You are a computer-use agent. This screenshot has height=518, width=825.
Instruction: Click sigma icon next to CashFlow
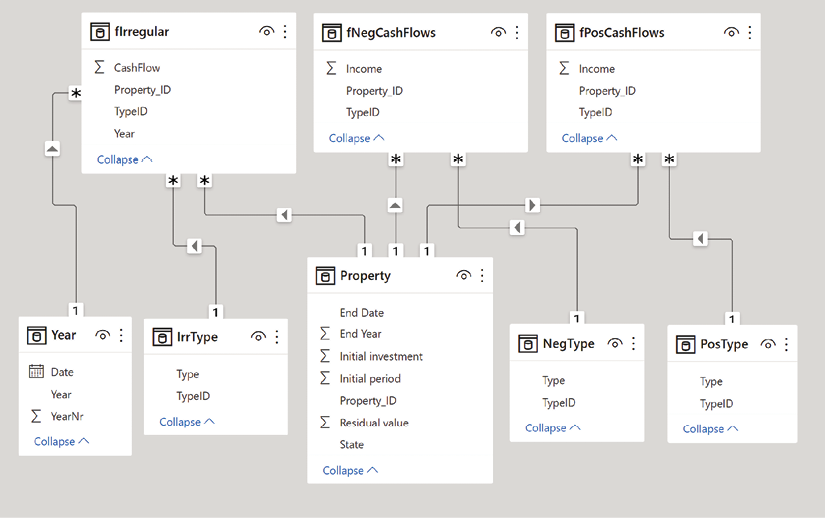[99, 67]
